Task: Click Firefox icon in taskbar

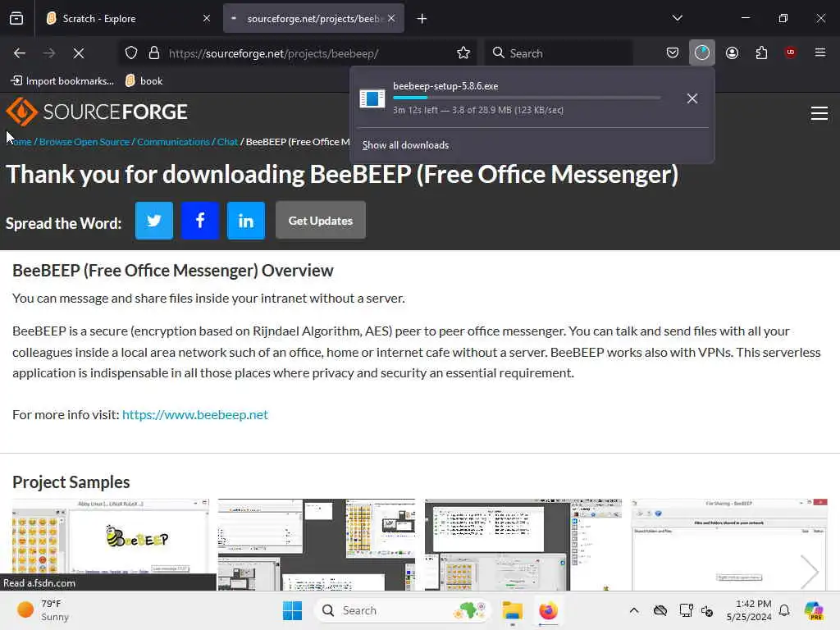Action: (x=548, y=610)
